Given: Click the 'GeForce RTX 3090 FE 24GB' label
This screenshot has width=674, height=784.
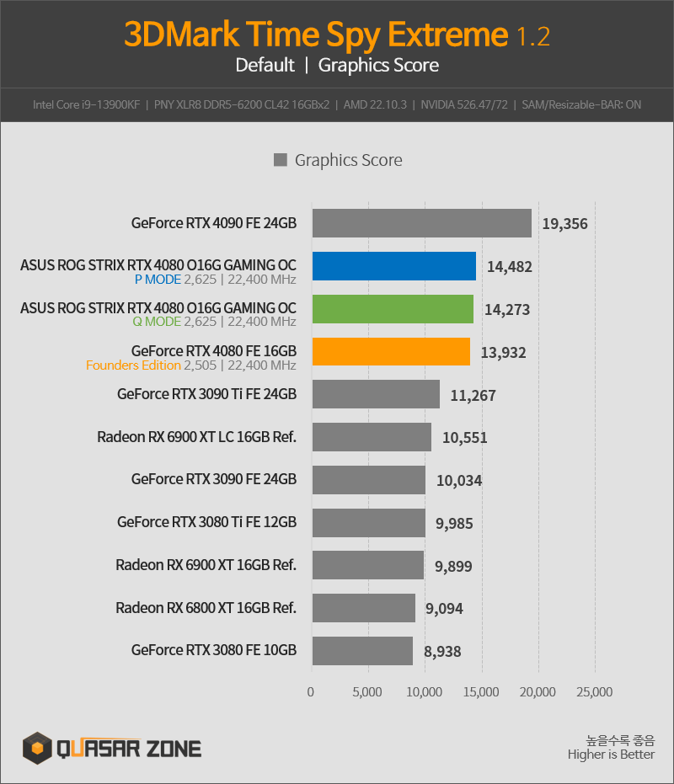Looking at the screenshot, I should click(214, 479).
